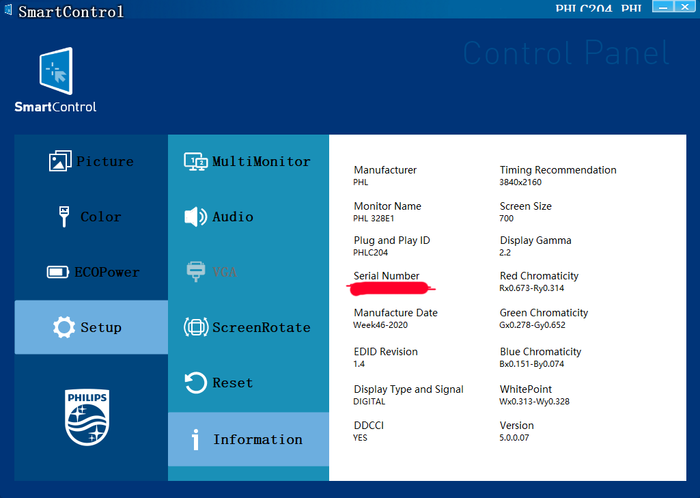Click the Picture menu icon
Image resolution: width=700 pixels, height=498 pixels.
tap(60, 161)
